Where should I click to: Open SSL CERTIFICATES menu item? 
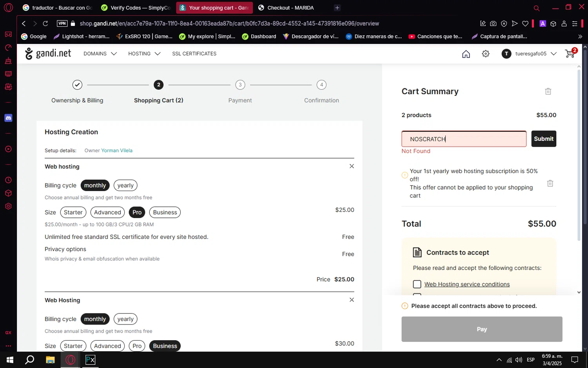194,54
